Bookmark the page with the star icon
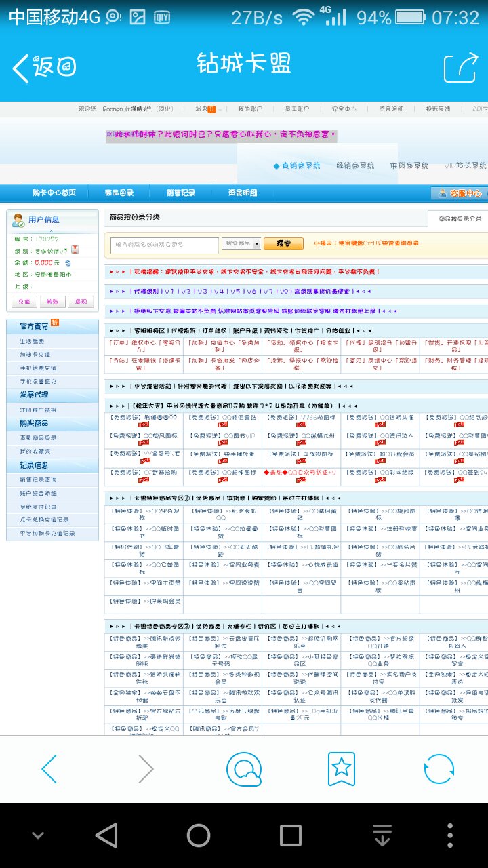The height and width of the screenshot is (868, 488). click(x=342, y=768)
